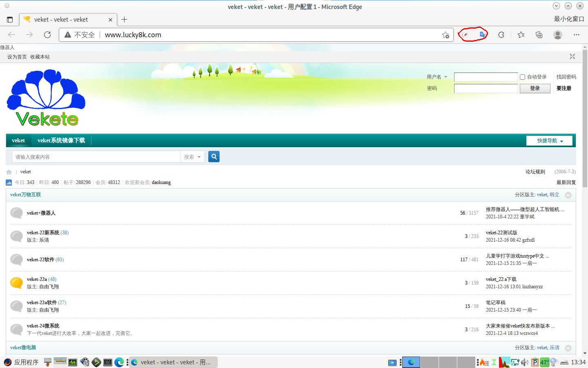Click the password input field
Screen dimensions: 588x368
click(x=486, y=88)
